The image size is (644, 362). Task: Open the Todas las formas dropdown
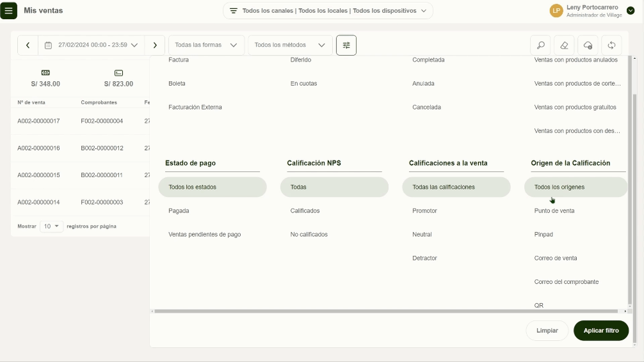coord(206,45)
